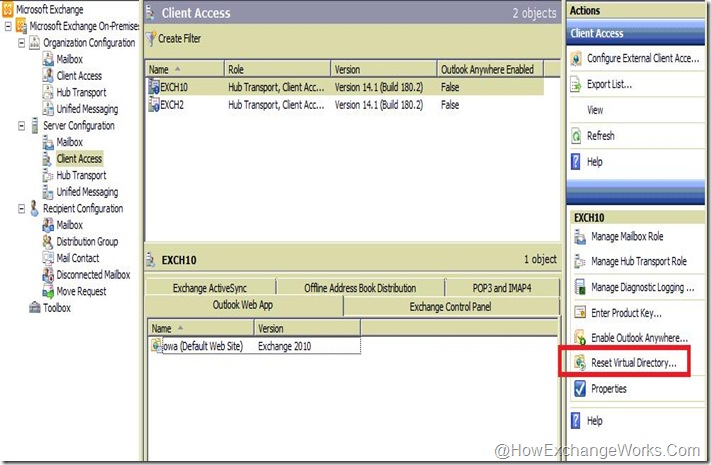Image resolution: width=711 pixels, height=465 pixels.
Task: Select the EXCH2 server row
Action: 345,105
